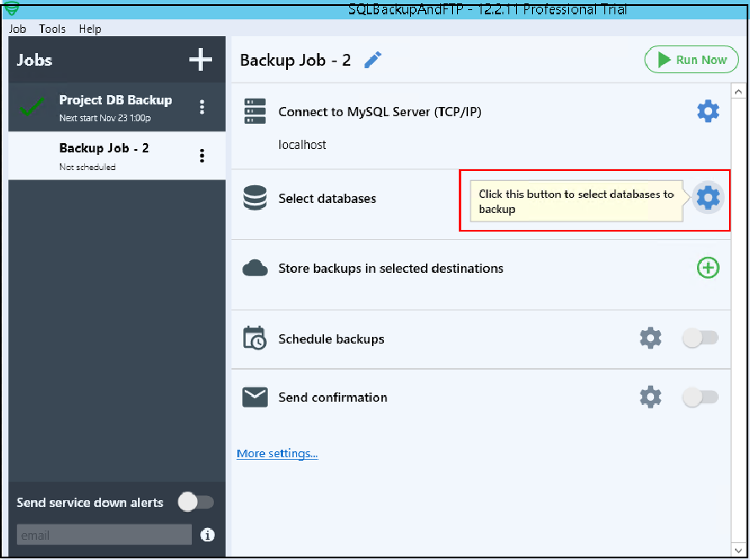The height and width of the screenshot is (560, 750).
Task: Enable the Schedule backups toggle
Action: click(x=699, y=339)
